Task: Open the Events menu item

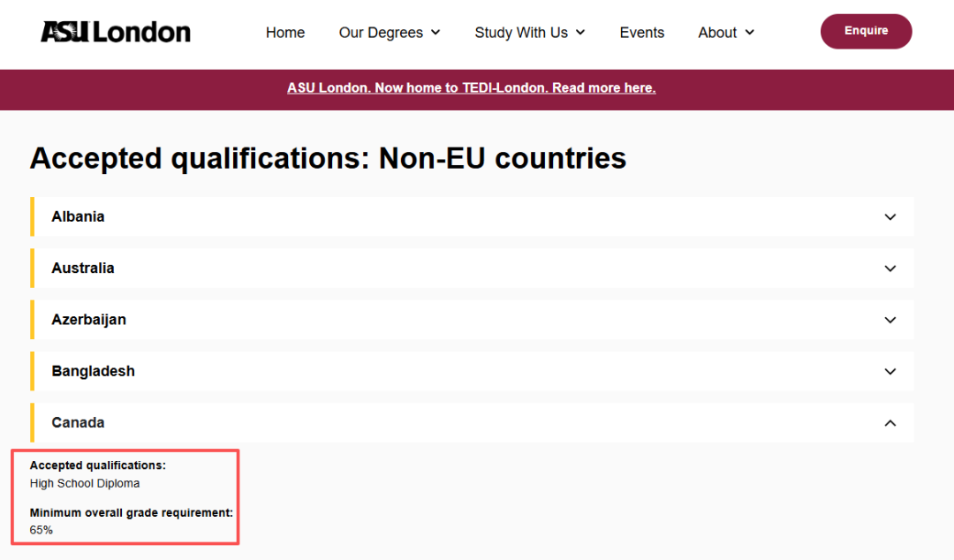Action: [x=642, y=33]
